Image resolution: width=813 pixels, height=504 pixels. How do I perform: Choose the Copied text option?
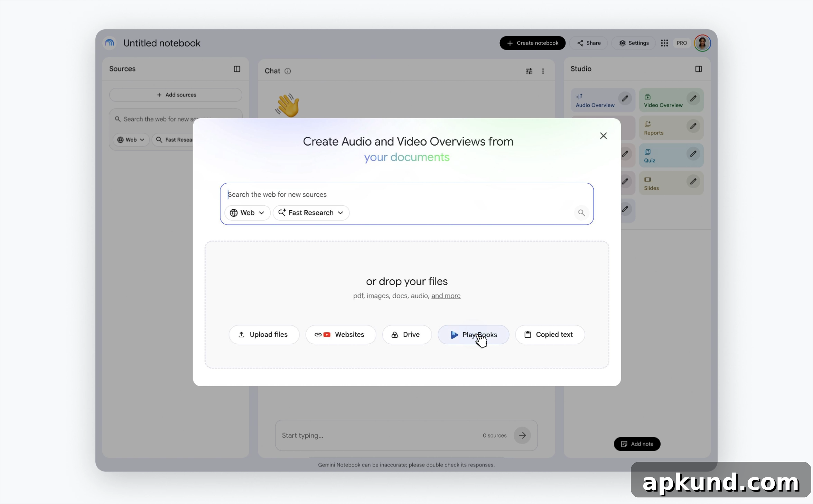550,334
